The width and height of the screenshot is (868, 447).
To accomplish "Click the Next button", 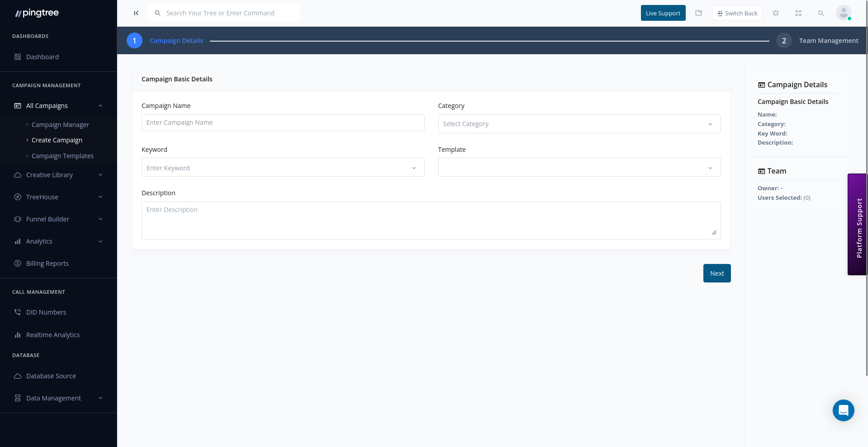I will point(717,273).
